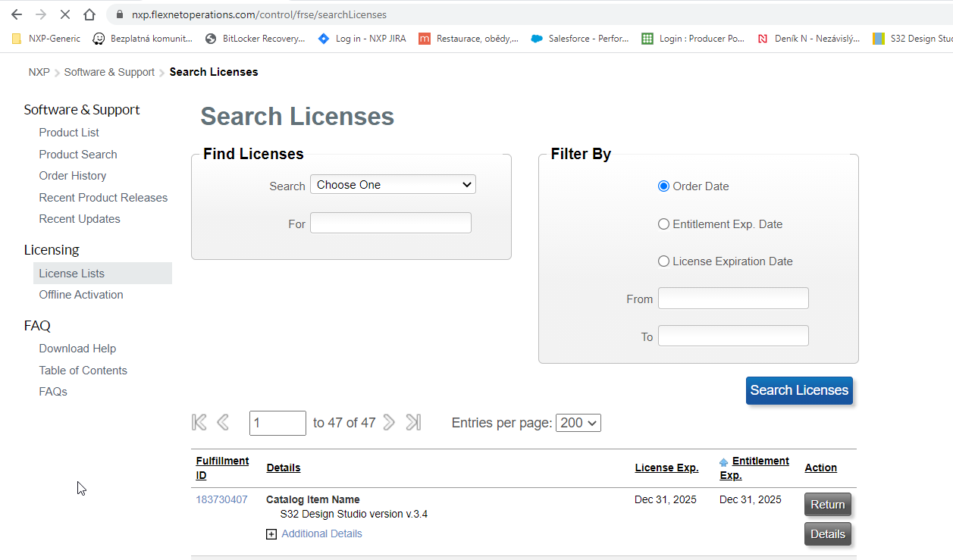Open the Search 'Choose One' dropdown
The height and width of the screenshot is (560, 953).
point(393,185)
